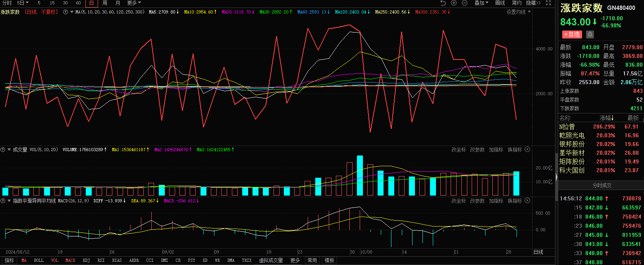Zoom out chart with the minus icon
The width and height of the screenshot is (644, 265).
[465, 3]
